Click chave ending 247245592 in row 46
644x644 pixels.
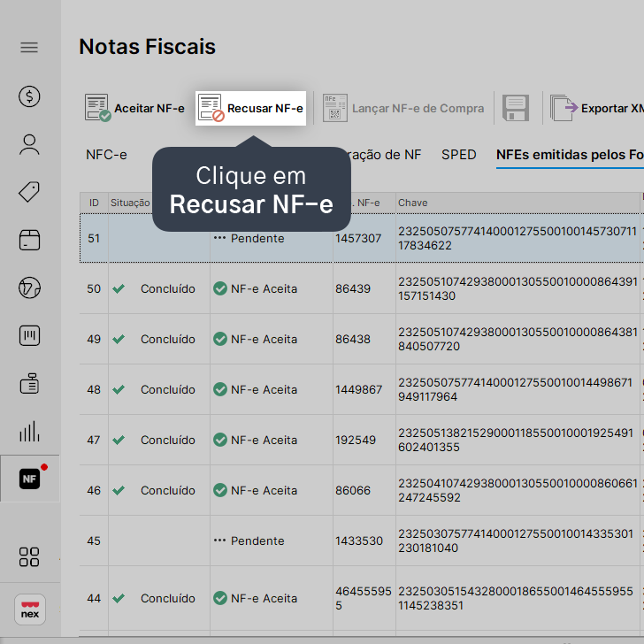[x=517, y=490]
